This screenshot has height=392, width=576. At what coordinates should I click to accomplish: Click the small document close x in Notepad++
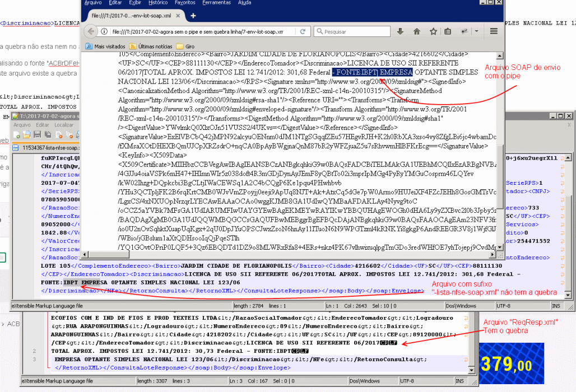pos(569,125)
